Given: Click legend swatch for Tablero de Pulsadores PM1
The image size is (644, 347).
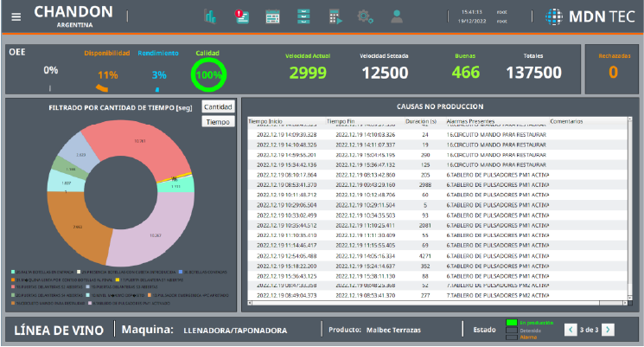Looking at the screenshot, I should pyautogui.click(x=90, y=303).
